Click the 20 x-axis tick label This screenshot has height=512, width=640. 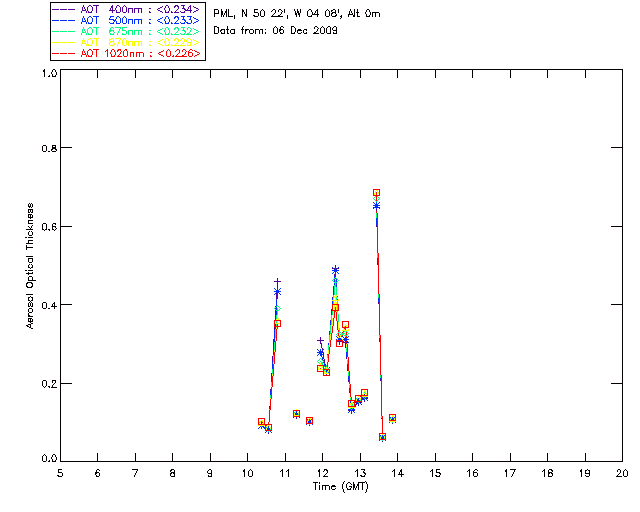tap(622, 473)
